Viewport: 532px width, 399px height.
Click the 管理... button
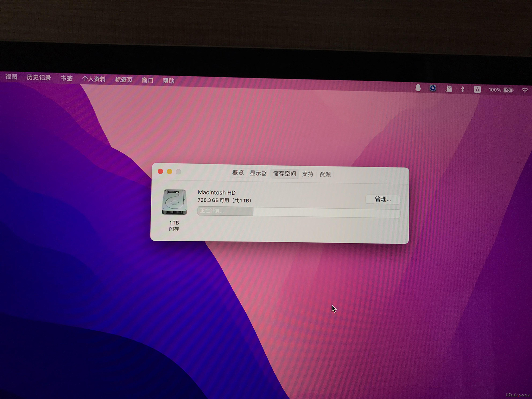383,199
